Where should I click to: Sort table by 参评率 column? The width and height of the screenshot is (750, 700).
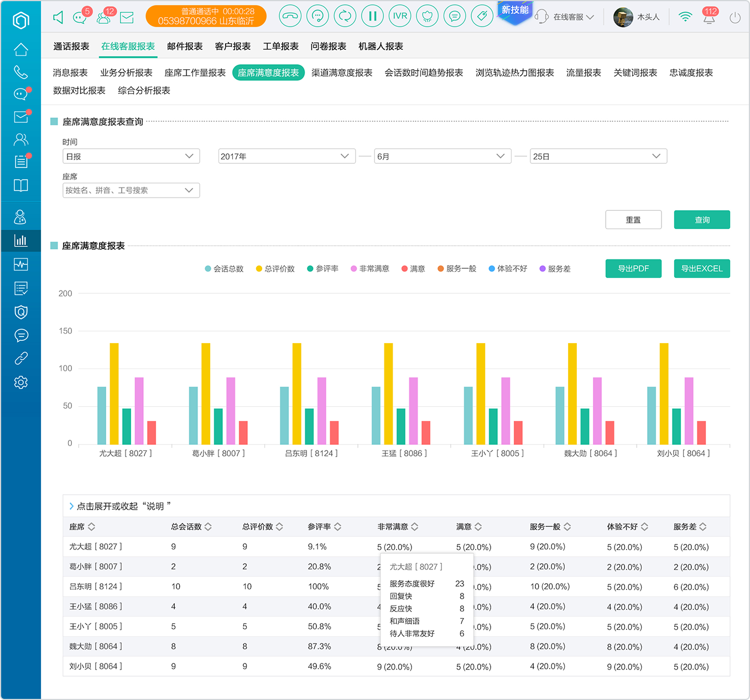click(324, 527)
